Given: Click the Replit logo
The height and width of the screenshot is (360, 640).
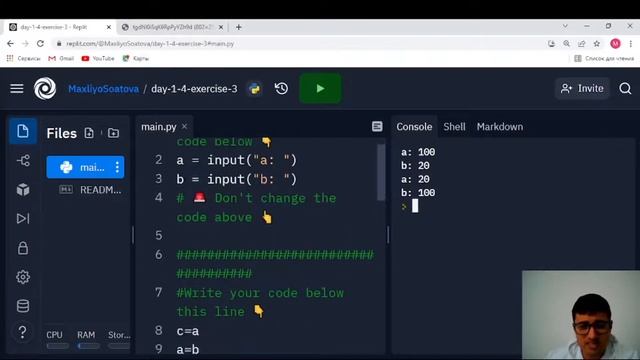Looking at the screenshot, I should pyautogui.click(x=45, y=89).
